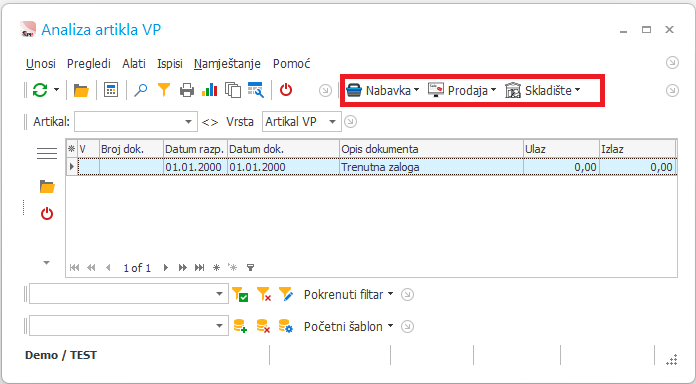The image size is (696, 384).
Task: Click the Izlaz column header
Action: click(x=637, y=149)
